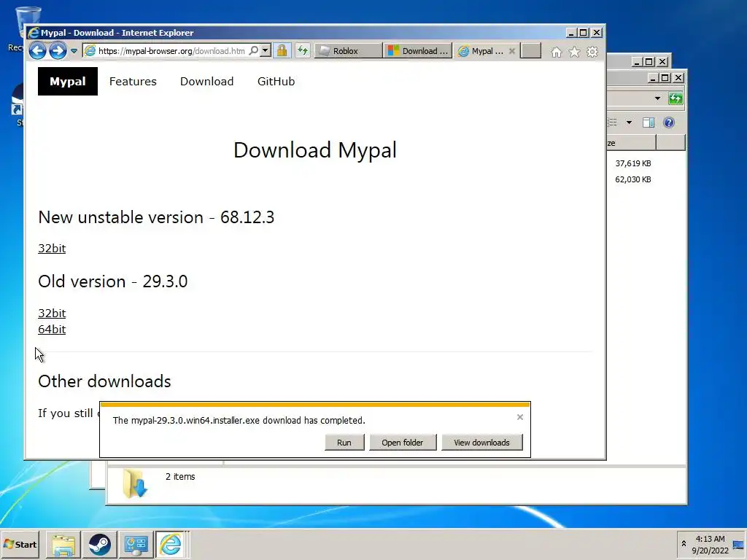747x560 pixels.
Task: Click the clock showing 4:13 AM
Action: 710,544
